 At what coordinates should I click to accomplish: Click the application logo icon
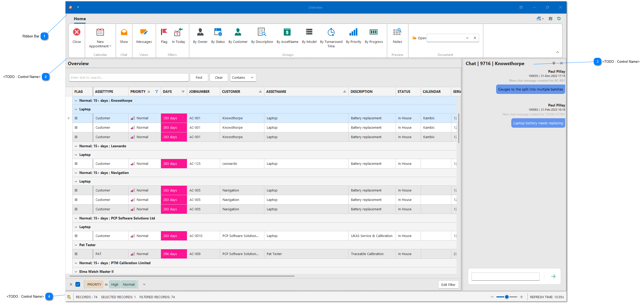[x=70, y=7]
